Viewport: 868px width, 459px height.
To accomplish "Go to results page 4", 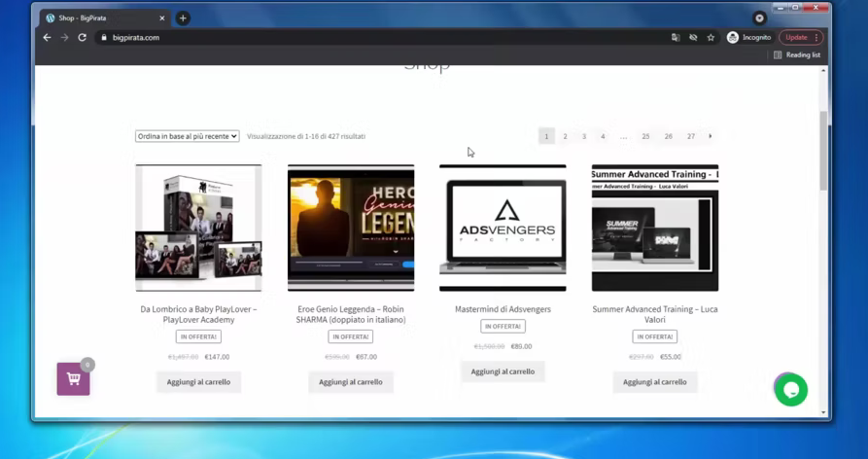I will click(x=603, y=136).
